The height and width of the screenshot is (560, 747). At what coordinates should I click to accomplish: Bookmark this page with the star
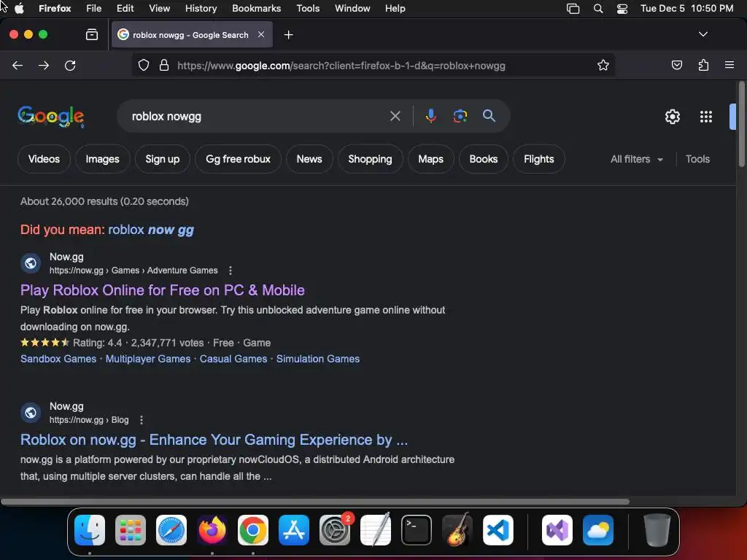point(603,65)
